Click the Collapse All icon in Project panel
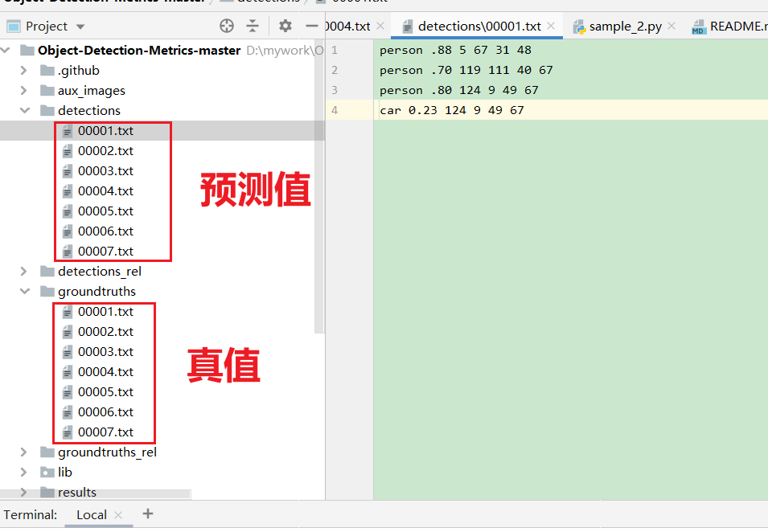The height and width of the screenshot is (532, 768). pyautogui.click(x=253, y=26)
